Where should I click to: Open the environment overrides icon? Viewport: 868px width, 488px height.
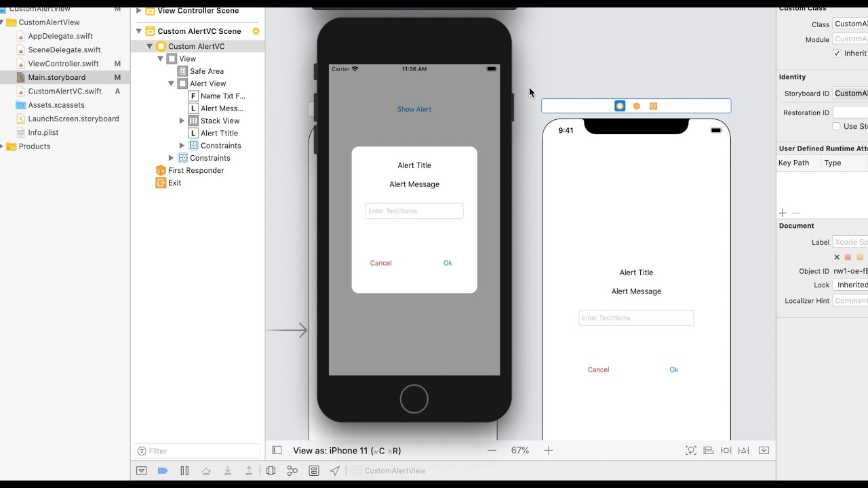314,470
